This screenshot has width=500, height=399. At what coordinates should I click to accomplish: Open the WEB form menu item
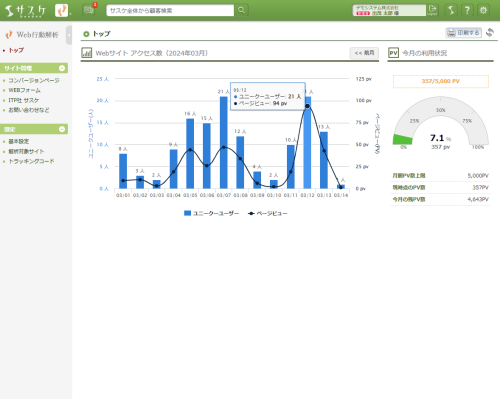tap(24, 90)
